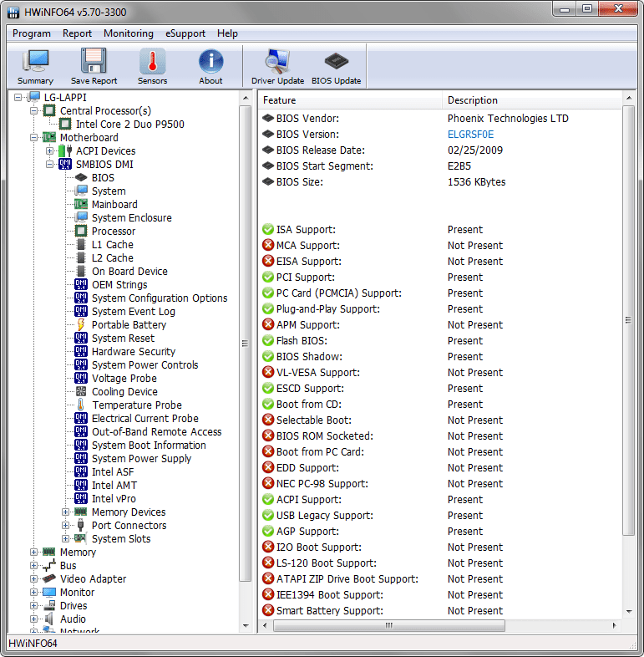Expand the Memory node
The height and width of the screenshot is (657, 644).
34,553
